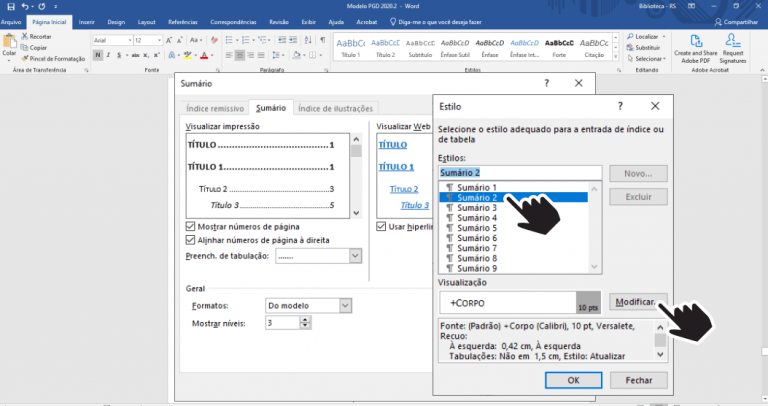The height and width of the screenshot is (406, 768).
Task: Click font color red A swatch
Action: pos(204,55)
